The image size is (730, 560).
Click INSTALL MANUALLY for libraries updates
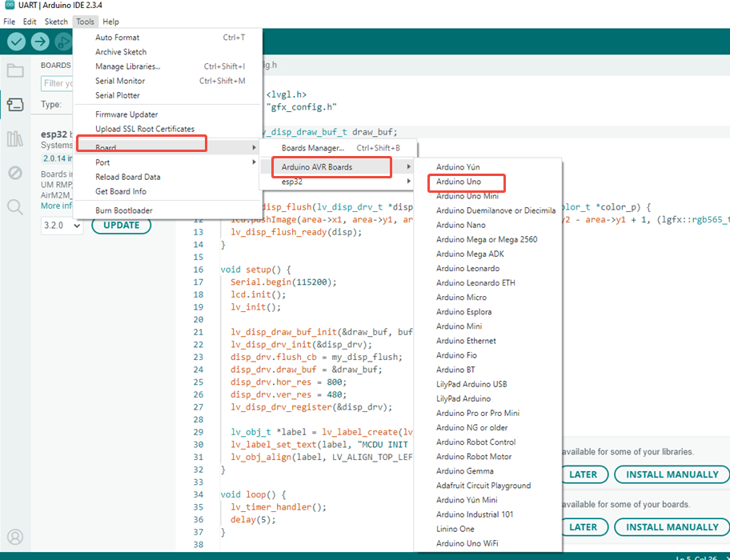672,474
